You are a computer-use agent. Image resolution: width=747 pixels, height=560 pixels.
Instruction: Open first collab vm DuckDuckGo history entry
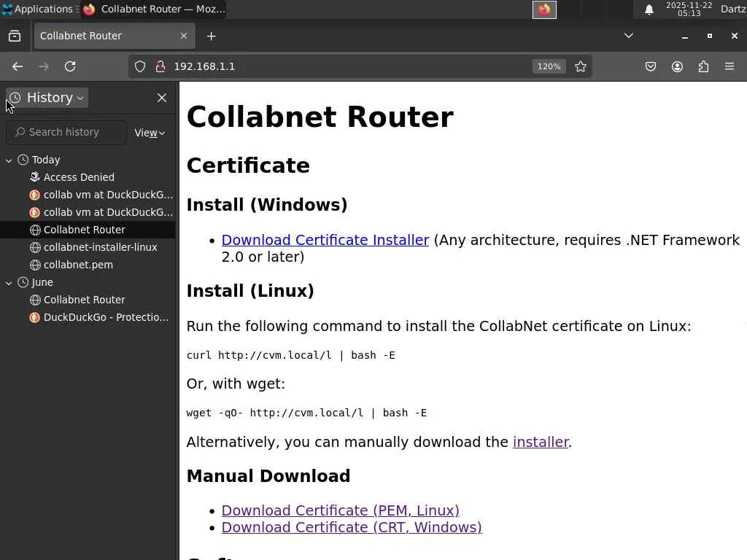[x=88, y=195]
